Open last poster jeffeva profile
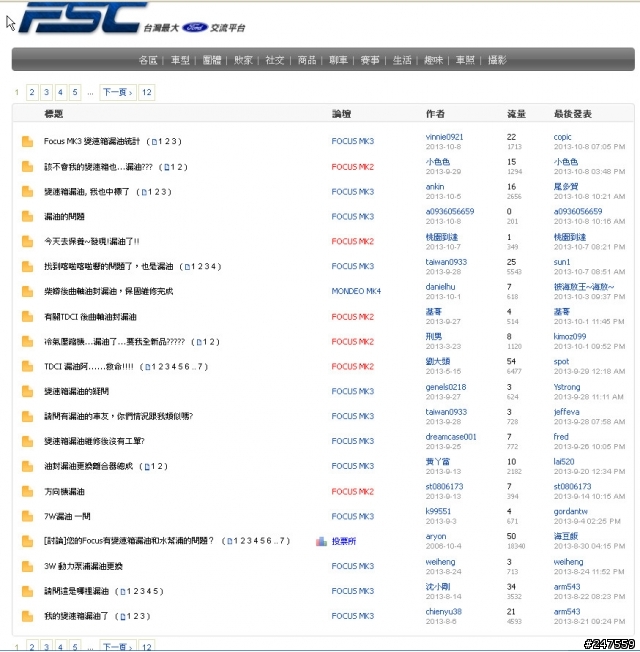This screenshot has height=652, width=640. (x=566, y=412)
